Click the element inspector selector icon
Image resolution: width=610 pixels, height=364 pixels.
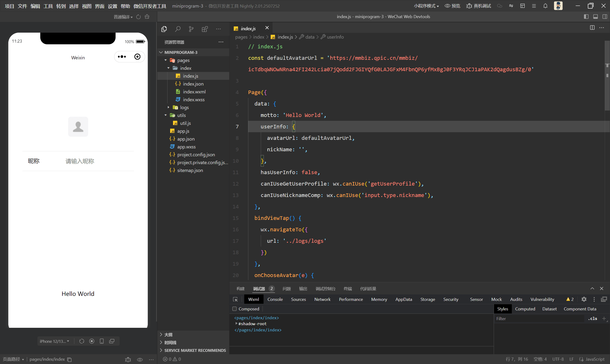click(x=235, y=299)
